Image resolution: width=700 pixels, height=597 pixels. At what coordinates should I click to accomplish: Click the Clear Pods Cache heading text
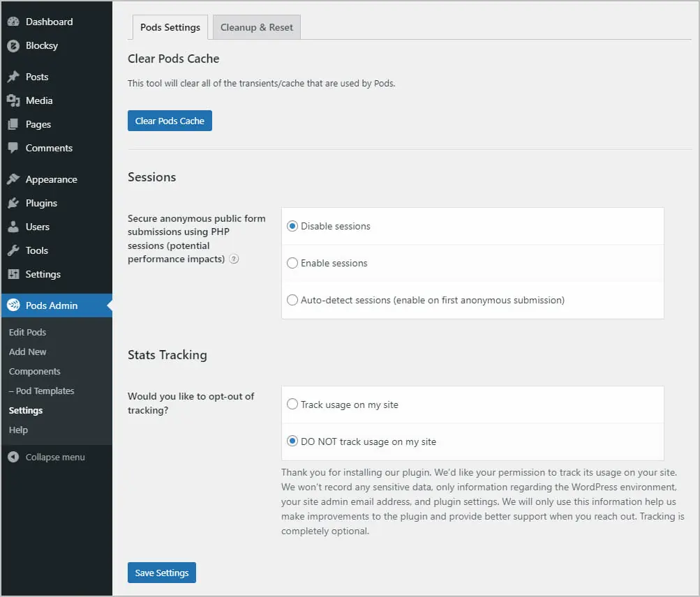(173, 59)
